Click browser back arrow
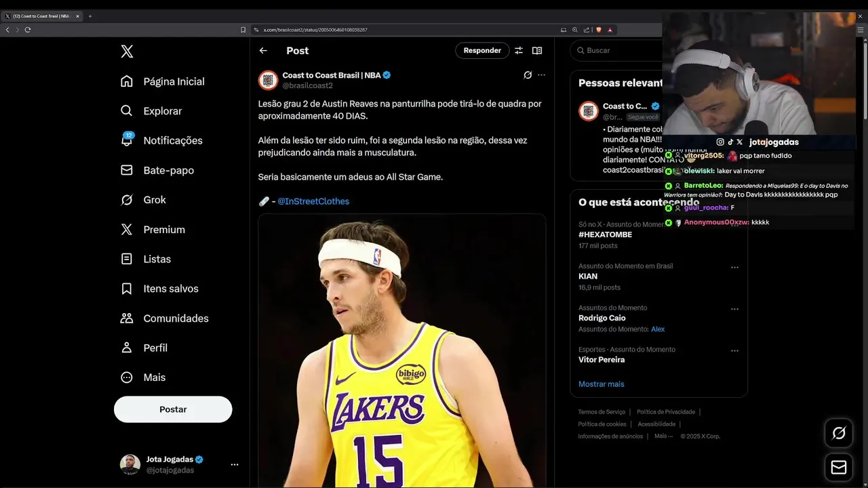The image size is (868, 488). 7,30
